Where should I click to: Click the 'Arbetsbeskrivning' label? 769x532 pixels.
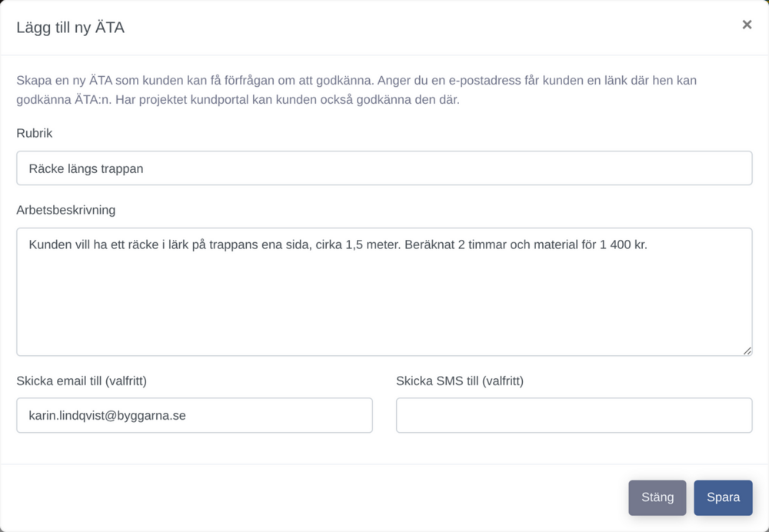[65, 210]
